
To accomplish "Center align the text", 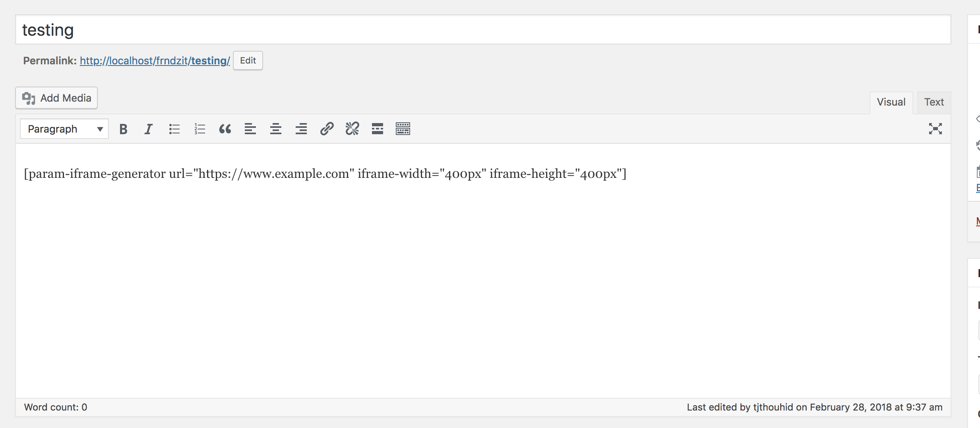I will [276, 129].
